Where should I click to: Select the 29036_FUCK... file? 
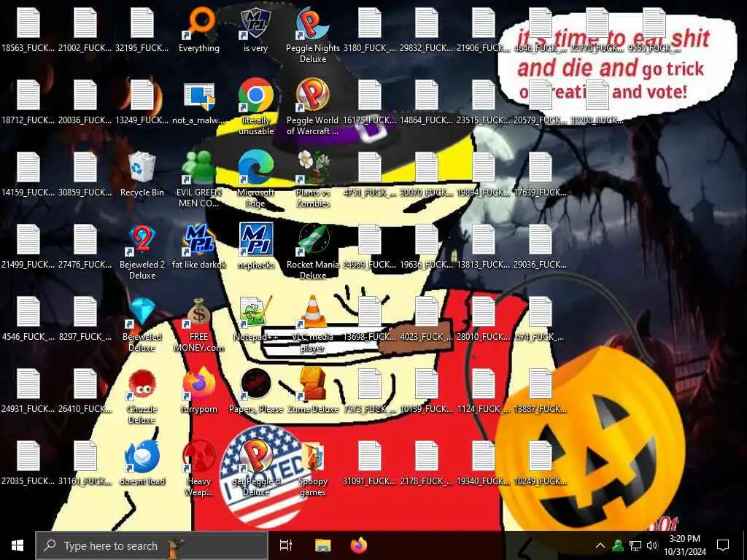pyautogui.click(x=541, y=246)
